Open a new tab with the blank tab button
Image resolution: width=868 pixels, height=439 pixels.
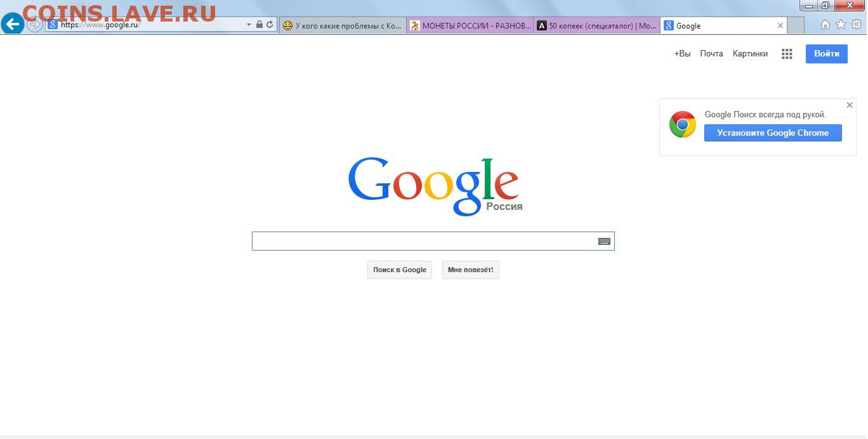(796, 25)
